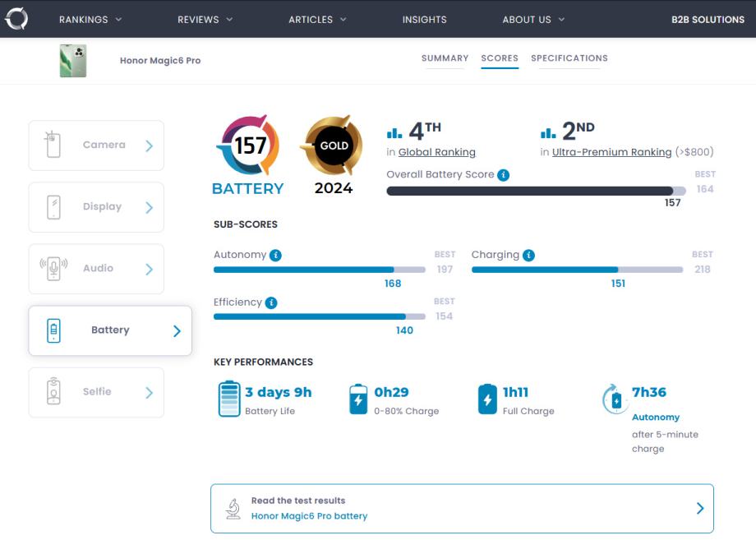Click the 0h29 charge time value
Image resolution: width=756 pixels, height=540 pixels.
click(x=391, y=392)
